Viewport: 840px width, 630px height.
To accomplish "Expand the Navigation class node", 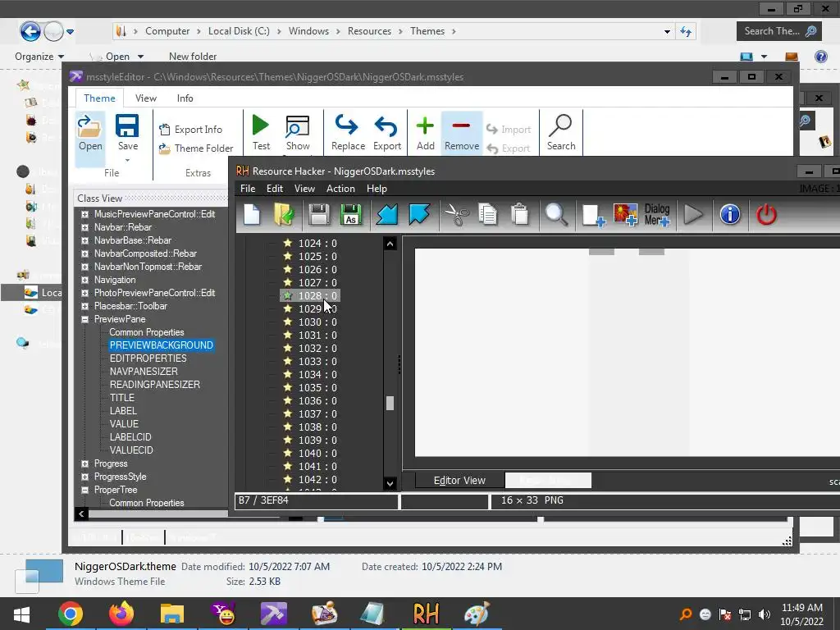I will coord(84,280).
